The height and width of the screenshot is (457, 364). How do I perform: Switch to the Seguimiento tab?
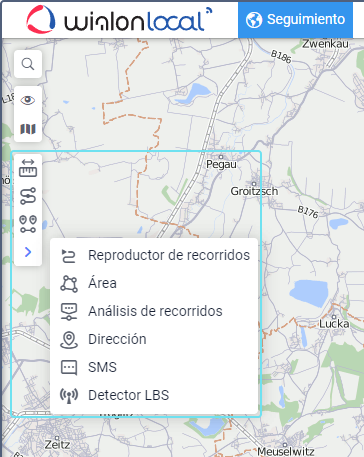(x=295, y=20)
